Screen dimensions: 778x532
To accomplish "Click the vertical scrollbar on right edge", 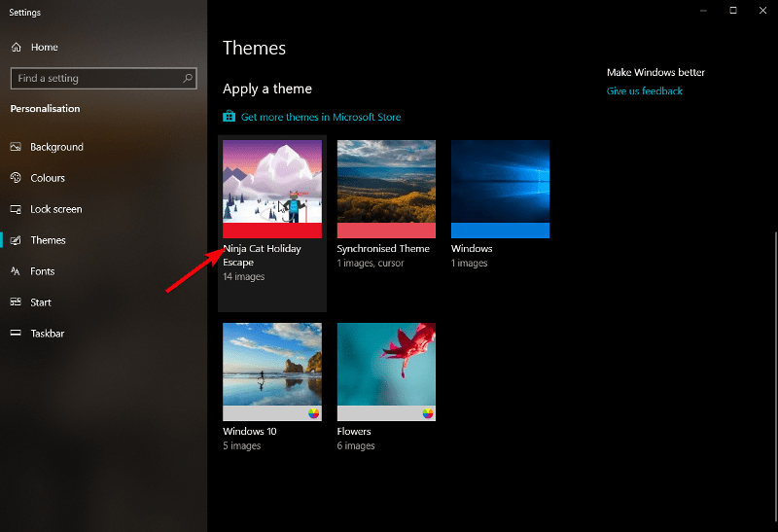I will click(x=775, y=377).
